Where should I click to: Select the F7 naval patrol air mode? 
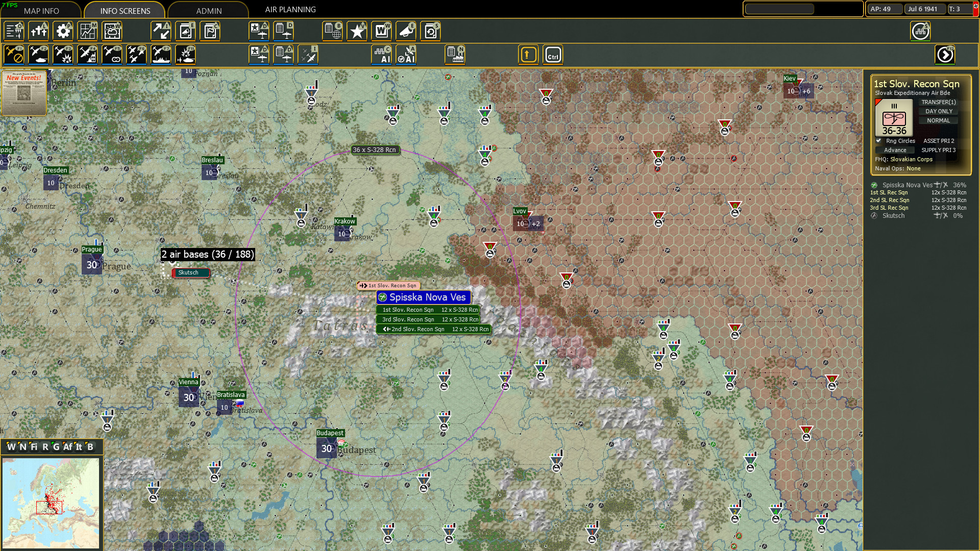161,55
